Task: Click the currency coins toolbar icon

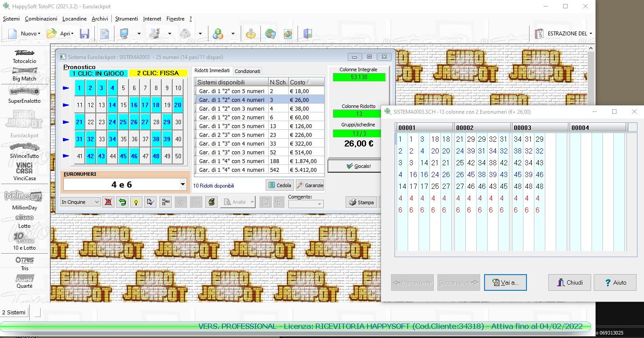Action: (x=218, y=34)
